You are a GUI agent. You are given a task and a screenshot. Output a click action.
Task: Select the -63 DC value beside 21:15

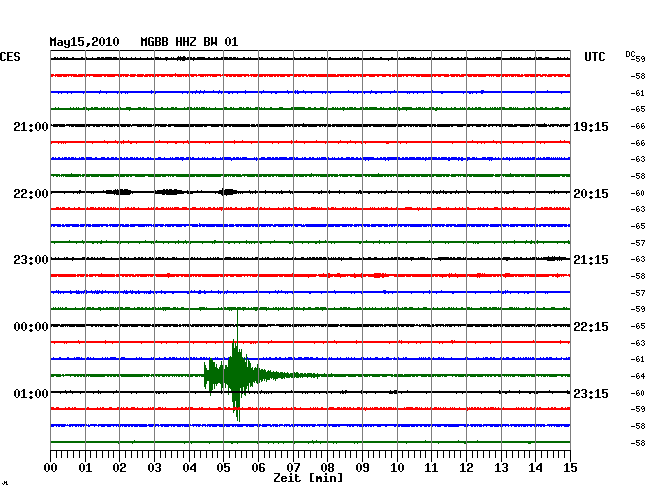tap(638, 259)
